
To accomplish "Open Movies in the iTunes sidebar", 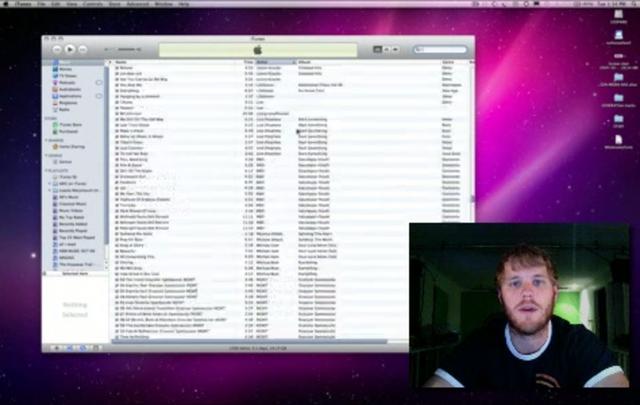I will pyautogui.click(x=65, y=69).
